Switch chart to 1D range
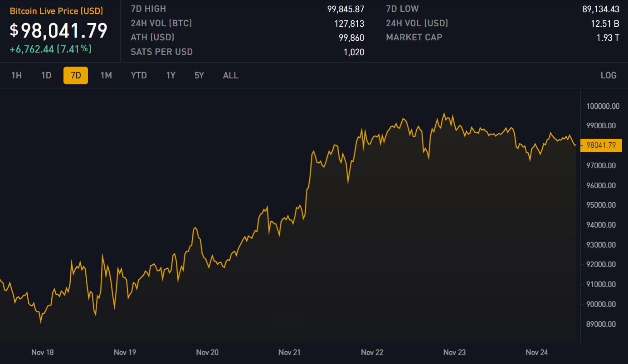 (x=46, y=75)
